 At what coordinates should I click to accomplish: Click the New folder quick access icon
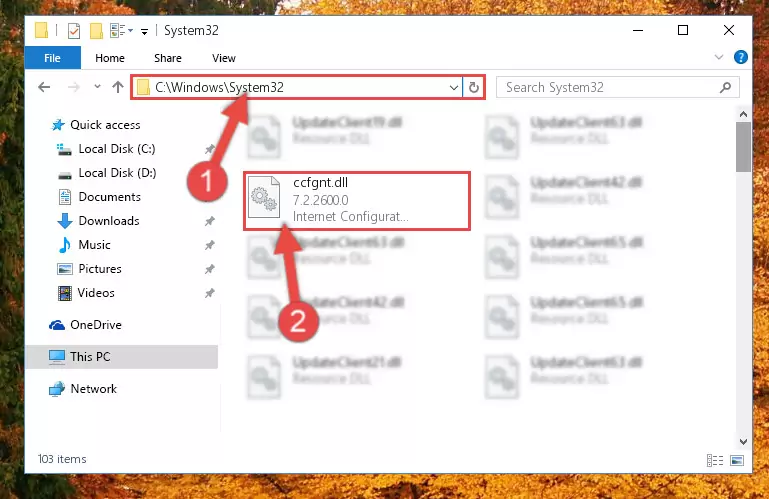coord(96,30)
